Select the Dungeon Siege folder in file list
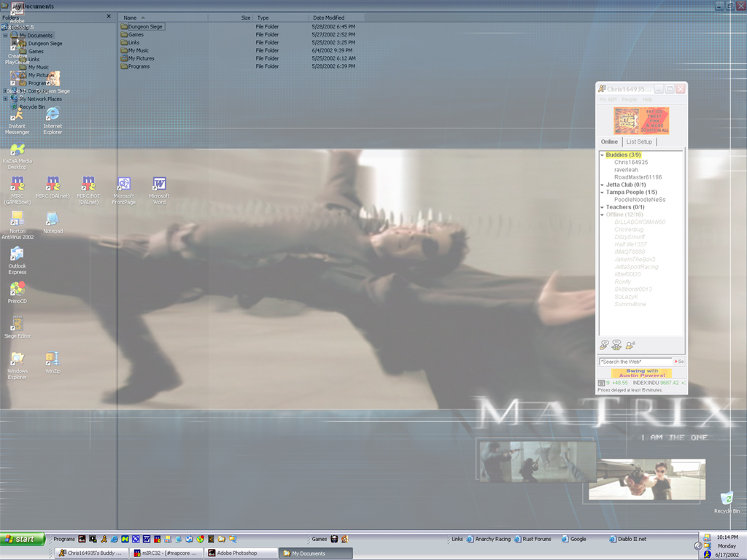The height and width of the screenshot is (560, 747). click(142, 27)
